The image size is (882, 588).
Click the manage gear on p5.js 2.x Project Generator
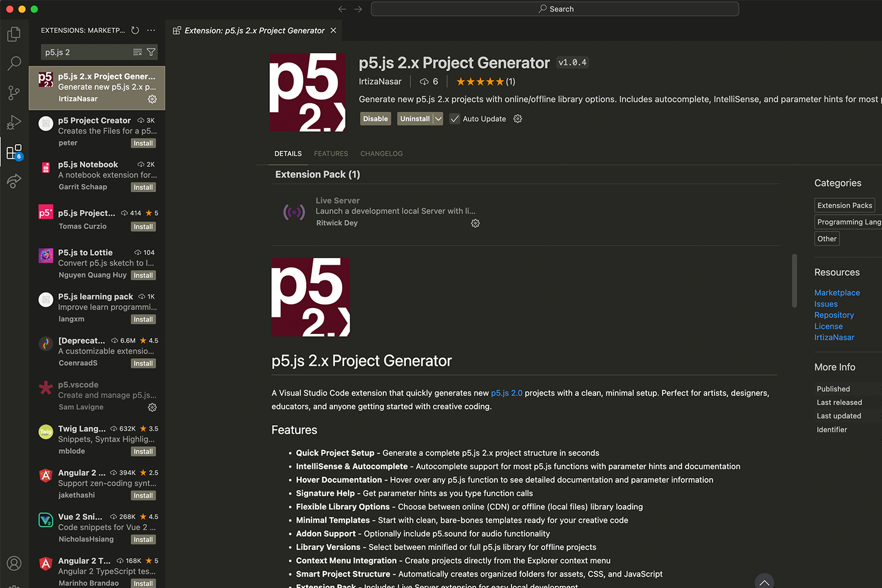[152, 99]
